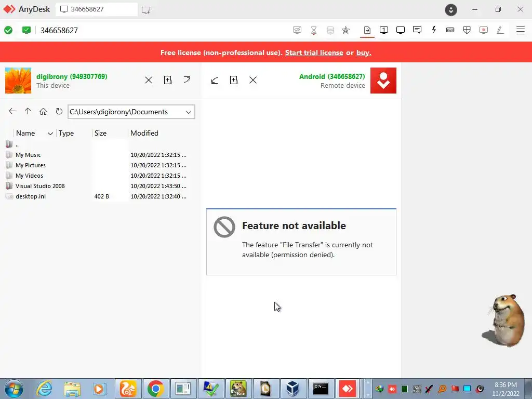Click the AnyDesk taskbar icon
Screen dimensions: 532x399
pyautogui.click(x=348, y=389)
